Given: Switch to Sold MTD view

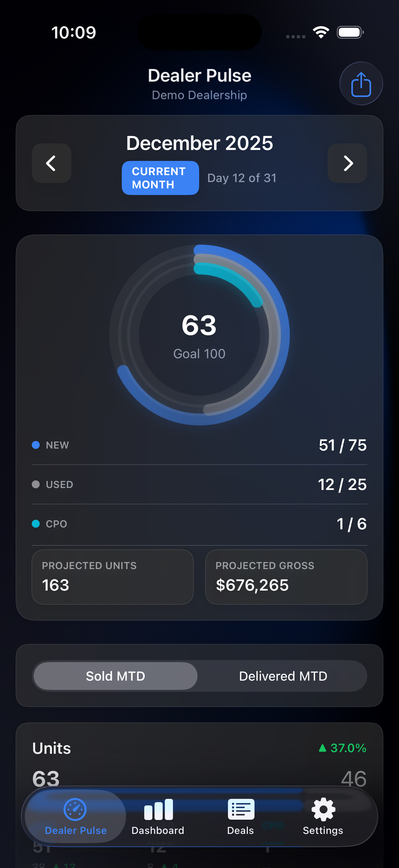Looking at the screenshot, I should coord(115,676).
